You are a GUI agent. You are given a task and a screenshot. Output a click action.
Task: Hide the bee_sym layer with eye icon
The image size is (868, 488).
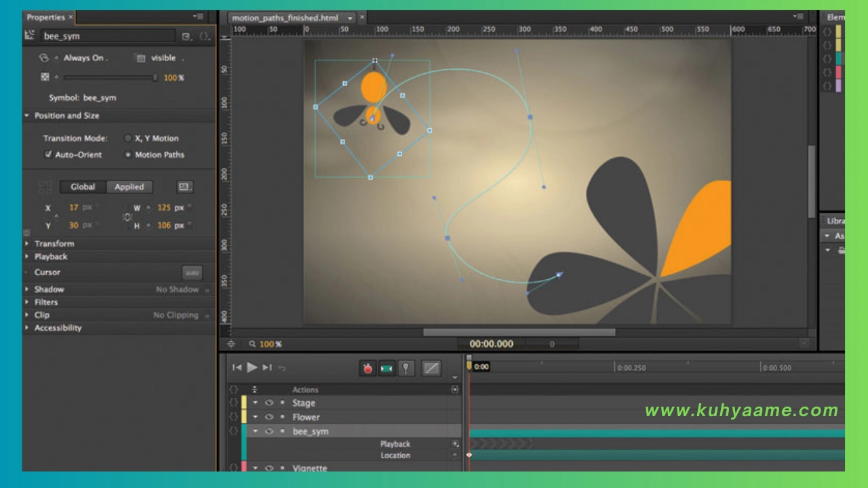click(x=269, y=431)
